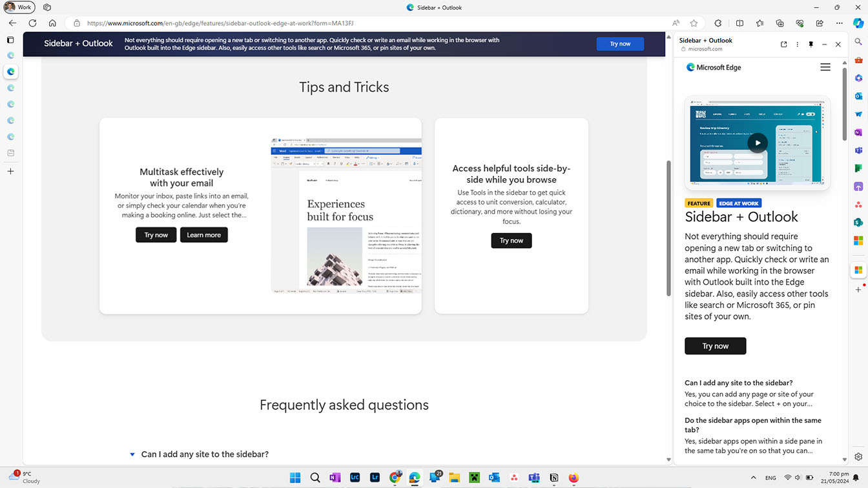Add this page to favourites with the star icon
Screen dimensions: 868x488
click(x=694, y=23)
